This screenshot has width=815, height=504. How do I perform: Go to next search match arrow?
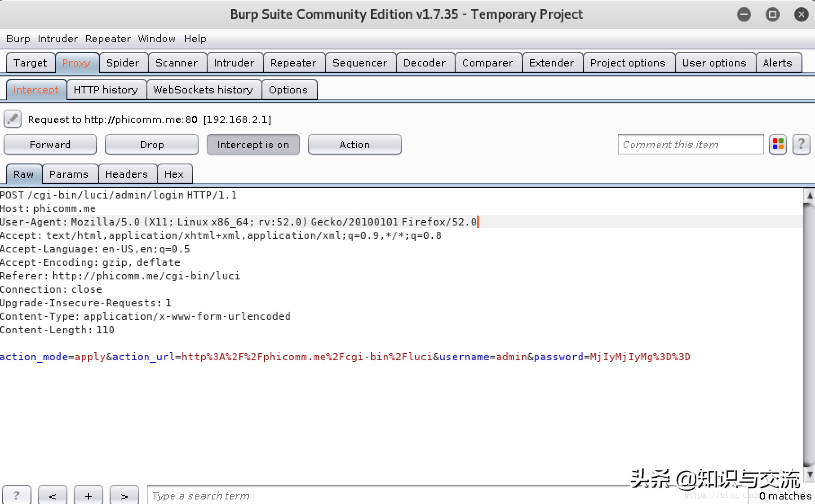pos(124,495)
